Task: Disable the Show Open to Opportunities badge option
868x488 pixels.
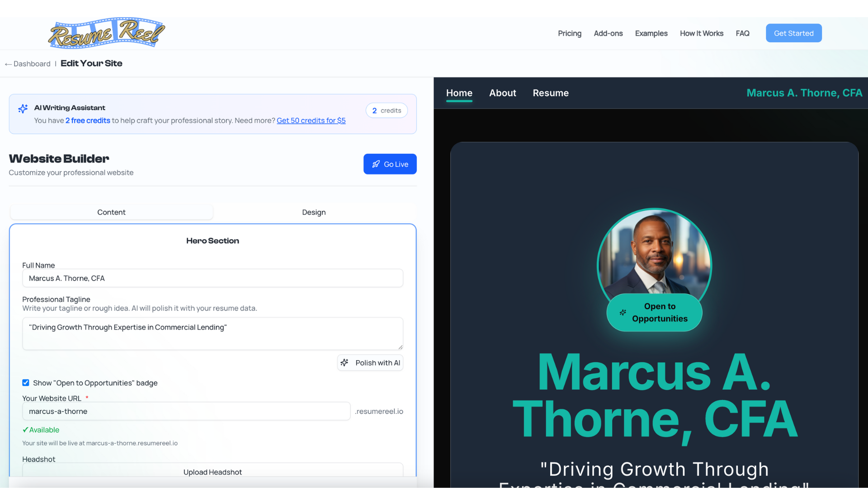Action: 26,383
